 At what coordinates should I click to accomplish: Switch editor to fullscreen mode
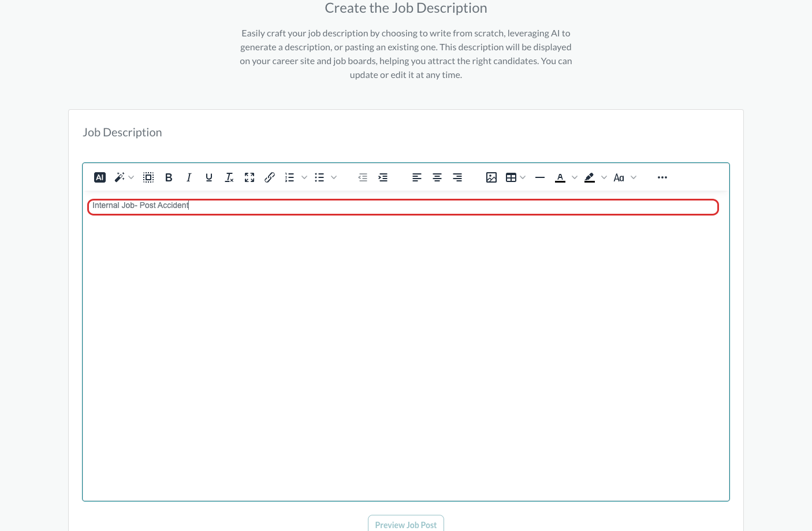(249, 177)
